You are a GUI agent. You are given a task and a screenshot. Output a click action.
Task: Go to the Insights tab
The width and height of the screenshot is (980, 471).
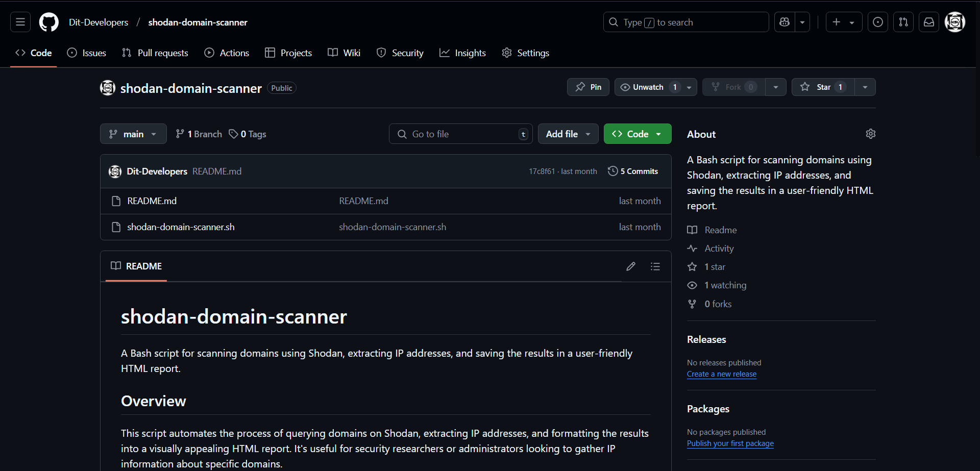click(x=462, y=53)
